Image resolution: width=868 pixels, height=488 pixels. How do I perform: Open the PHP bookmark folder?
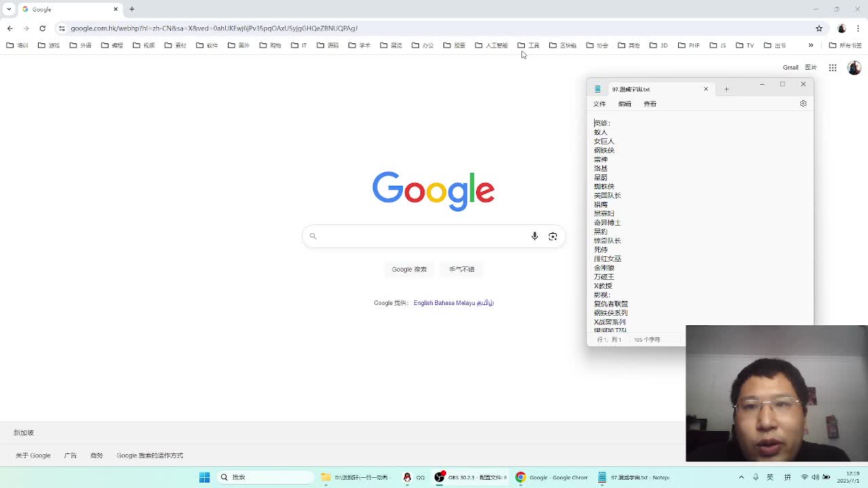[x=688, y=45]
